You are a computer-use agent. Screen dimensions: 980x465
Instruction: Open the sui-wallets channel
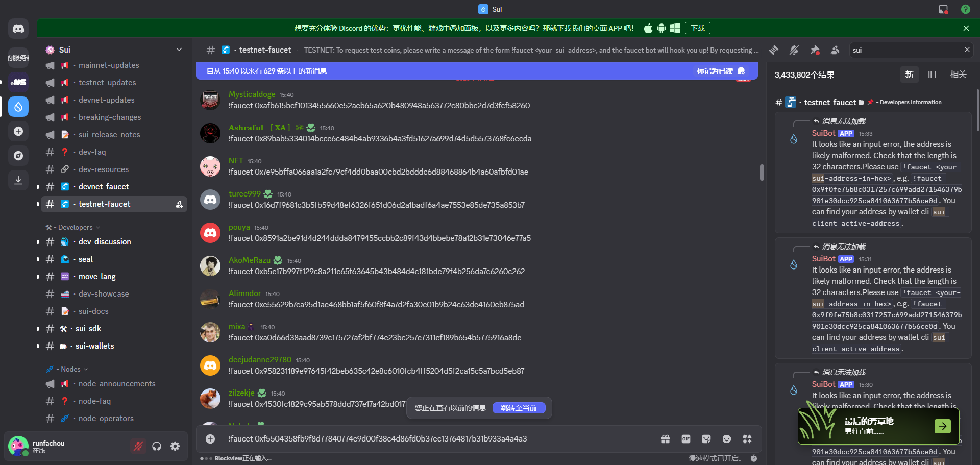(x=114, y=346)
